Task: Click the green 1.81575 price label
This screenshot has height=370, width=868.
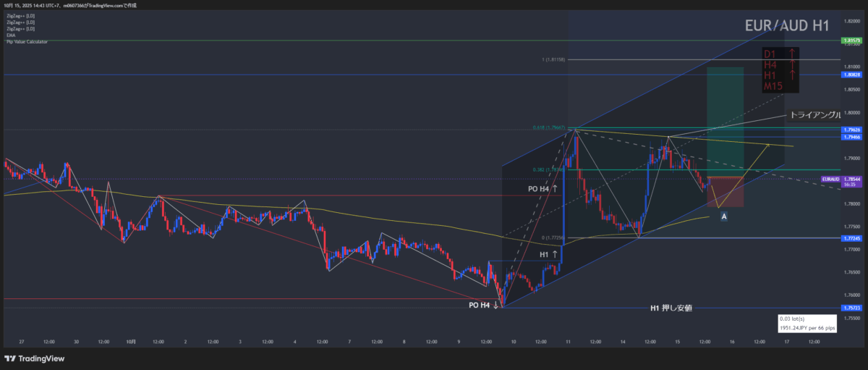Action: tap(851, 41)
